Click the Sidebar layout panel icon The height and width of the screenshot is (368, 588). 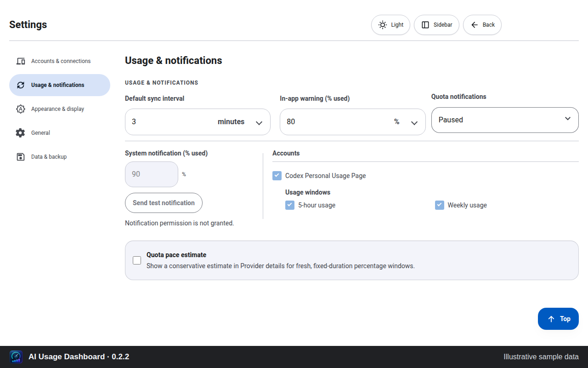pos(425,25)
